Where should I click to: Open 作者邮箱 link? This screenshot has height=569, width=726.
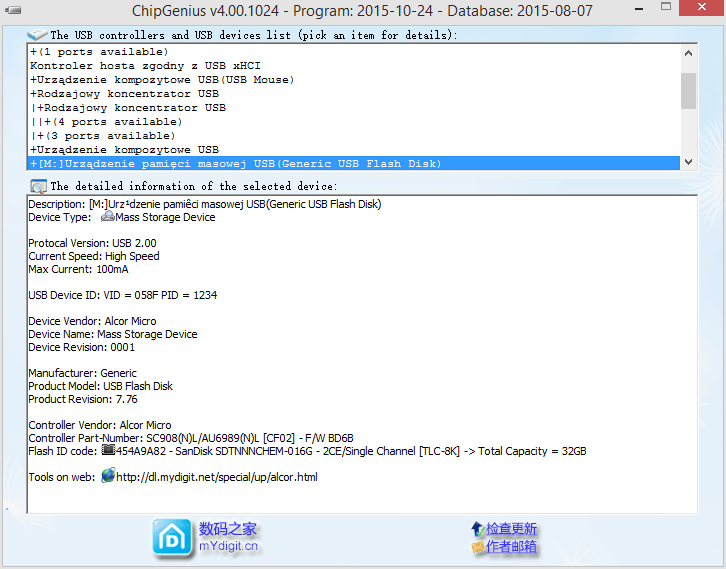click(511, 547)
